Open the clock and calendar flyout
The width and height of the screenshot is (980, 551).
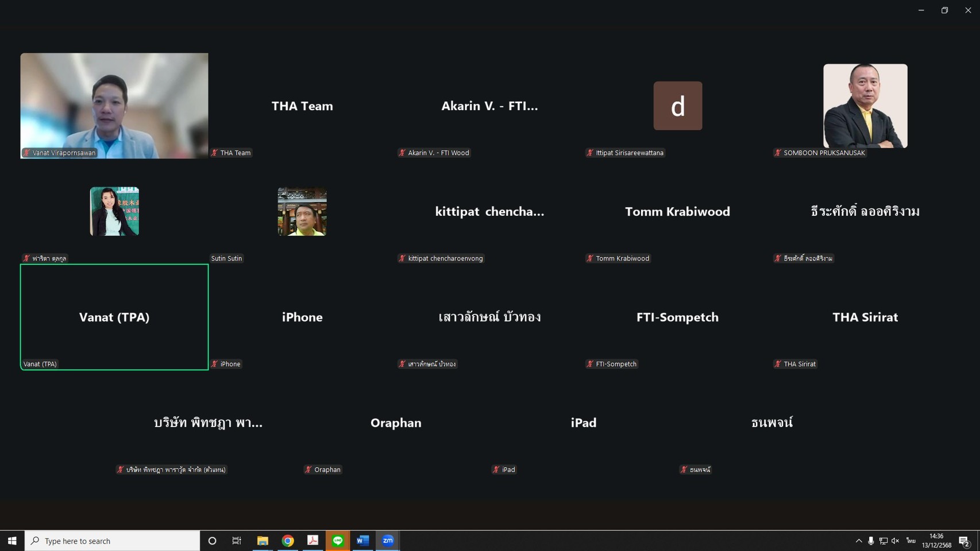click(x=936, y=541)
